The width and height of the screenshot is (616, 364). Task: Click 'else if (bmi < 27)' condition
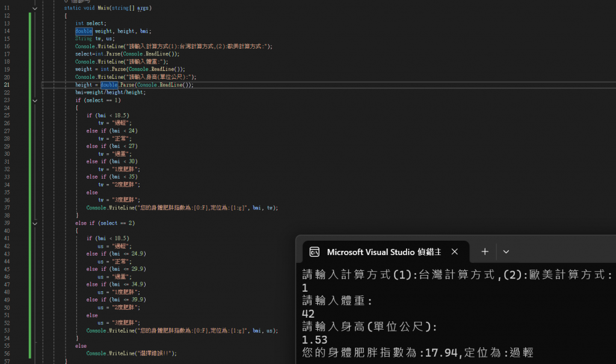112,146
